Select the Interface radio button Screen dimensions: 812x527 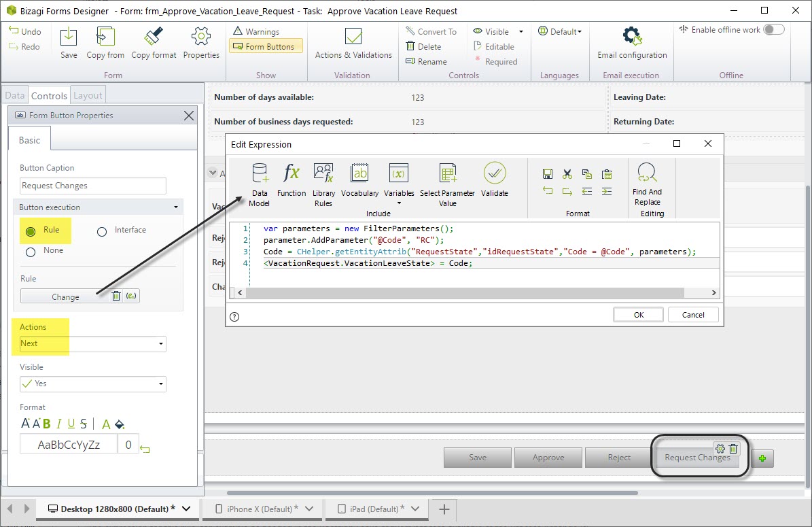(102, 232)
